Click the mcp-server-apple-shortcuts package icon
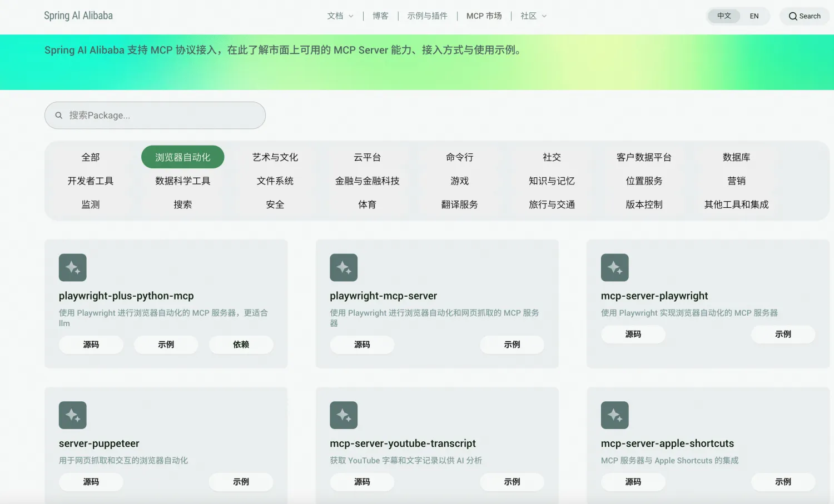834x504 pixels. 614,415
